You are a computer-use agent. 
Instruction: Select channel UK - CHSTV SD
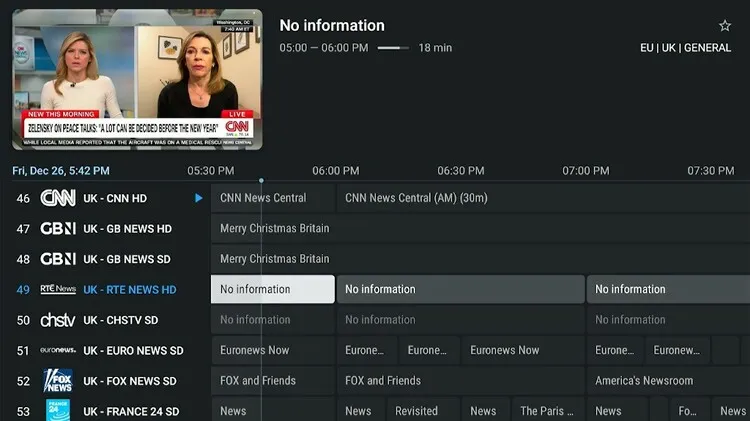point(121,320)
